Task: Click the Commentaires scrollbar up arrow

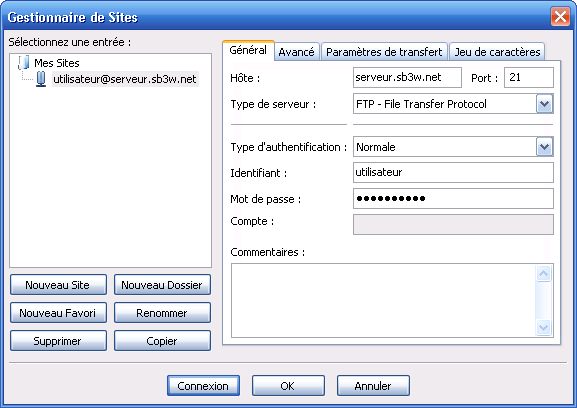Action: point(544,273)
